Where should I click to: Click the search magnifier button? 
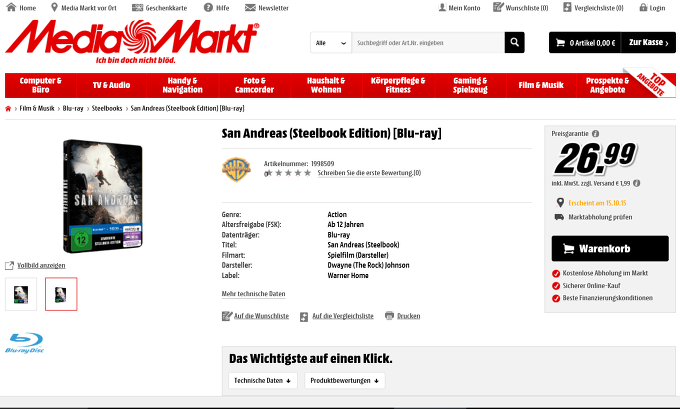point(514,43)
